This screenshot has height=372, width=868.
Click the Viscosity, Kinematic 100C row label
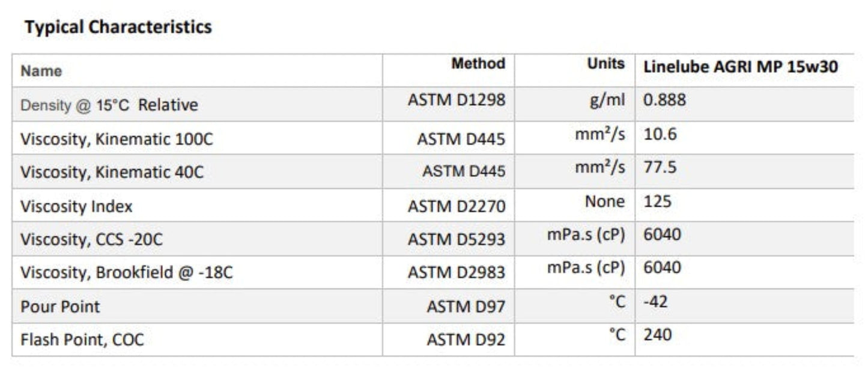[117, 139]
